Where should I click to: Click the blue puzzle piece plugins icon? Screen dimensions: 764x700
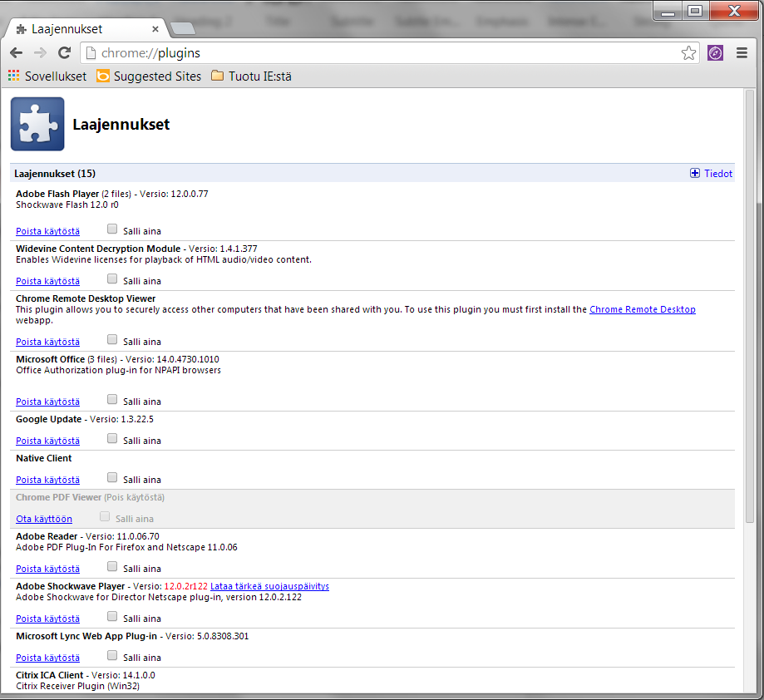coord(37,124)
